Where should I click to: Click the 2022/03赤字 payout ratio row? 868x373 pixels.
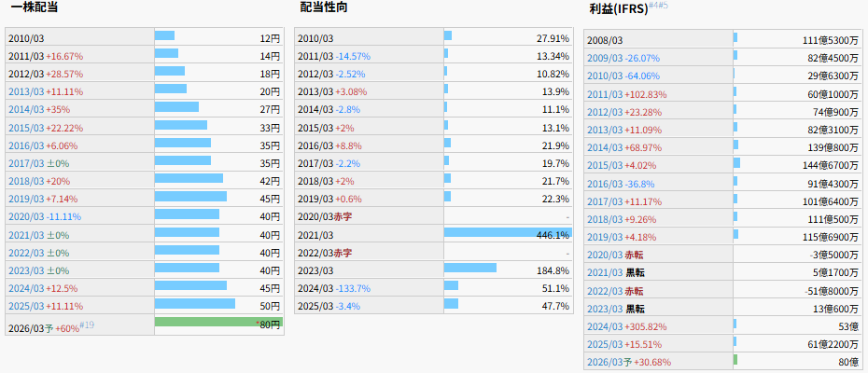click(433, 253)
